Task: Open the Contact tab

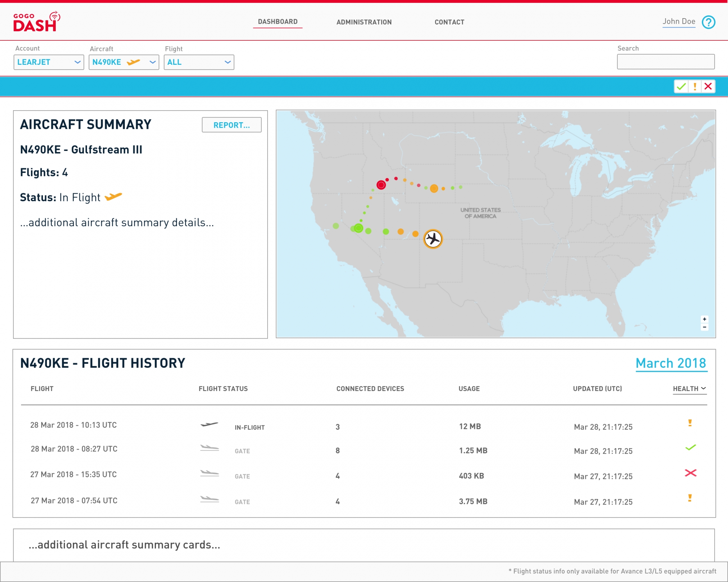Action: [x=450, y=22]
